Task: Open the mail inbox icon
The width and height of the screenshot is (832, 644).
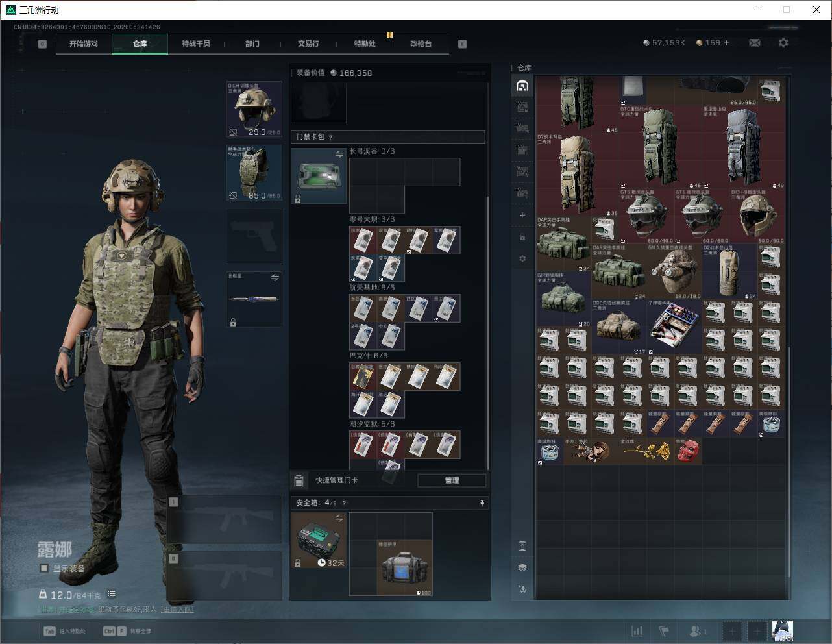Action: click(755, 43)
